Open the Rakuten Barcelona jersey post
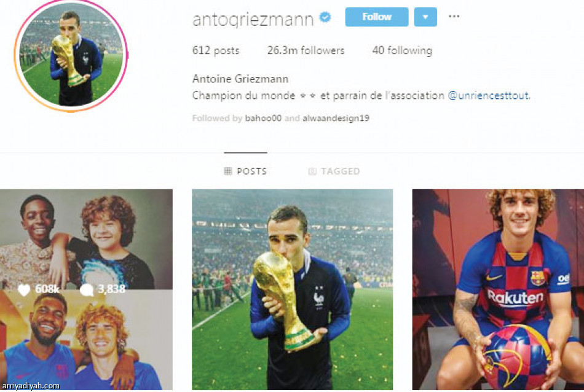 click(498, 289)
